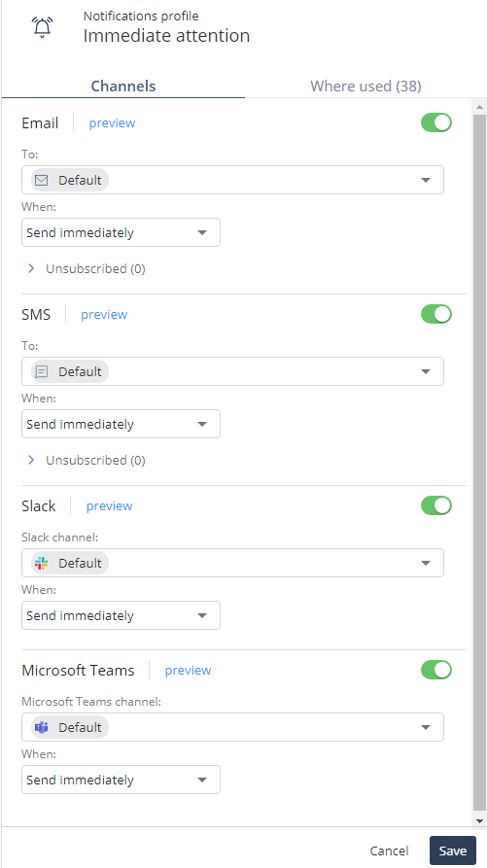487x868 pixels.
Task: Switch to the Where used (38) tab
Action: click(x=365, y=86)
